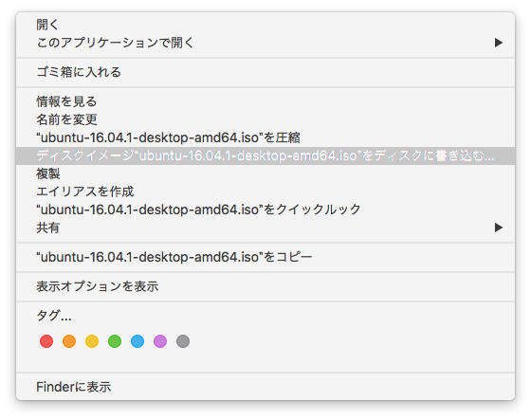Select 表示オプションを表示 menu item

pyautogui.click(x=265, y=286)
